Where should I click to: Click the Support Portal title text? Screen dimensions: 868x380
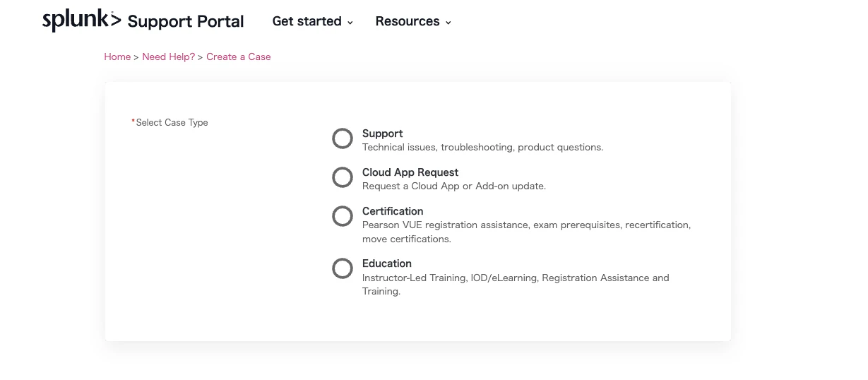point(186,21)
